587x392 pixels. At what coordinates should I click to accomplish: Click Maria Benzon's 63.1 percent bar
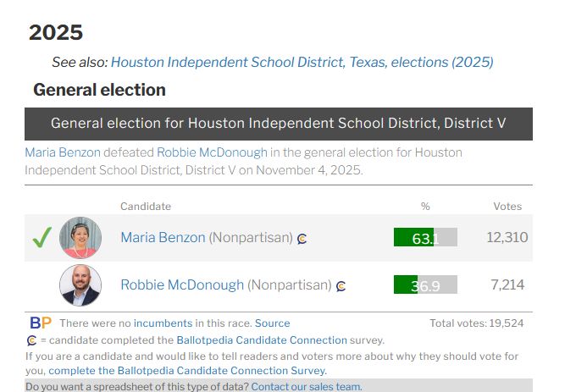(425, 238)
